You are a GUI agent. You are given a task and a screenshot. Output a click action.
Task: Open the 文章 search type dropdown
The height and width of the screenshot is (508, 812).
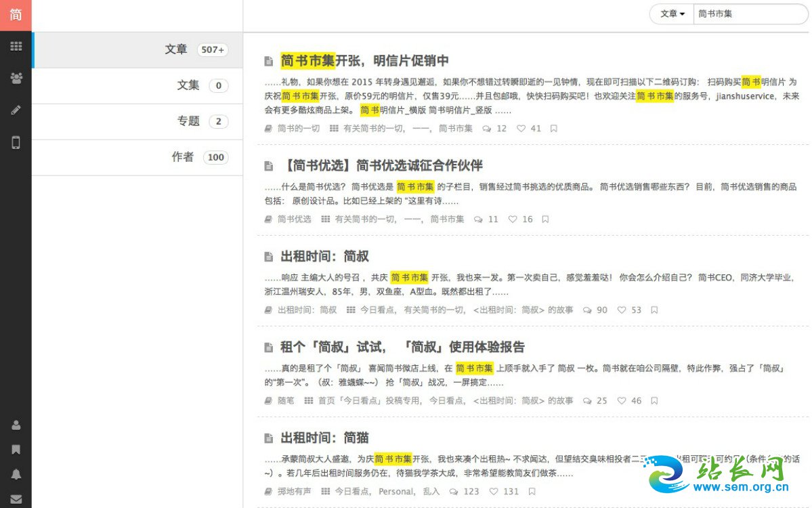pyautogui.click(x=672, y=14)
